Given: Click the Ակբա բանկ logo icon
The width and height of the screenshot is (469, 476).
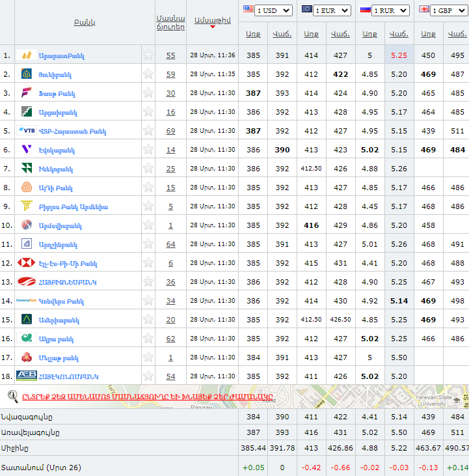Looking at the screenshot, I should pos(27,338).
